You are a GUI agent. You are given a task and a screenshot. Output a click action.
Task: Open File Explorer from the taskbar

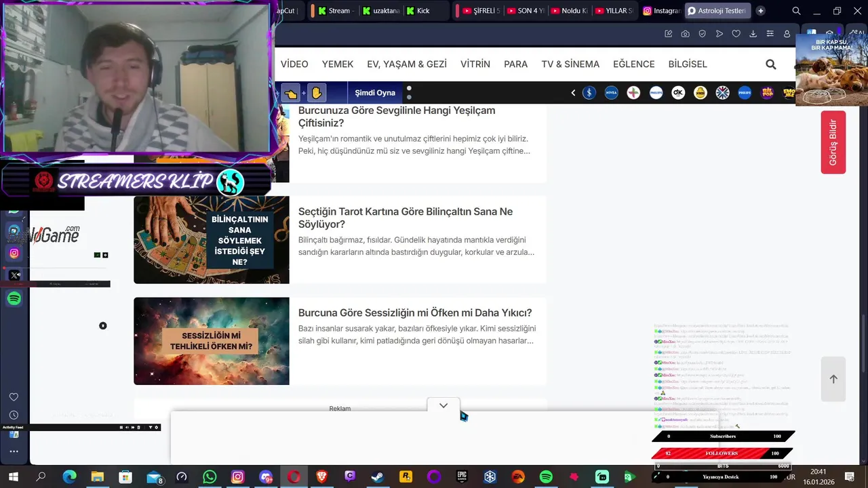[x=97, y=477]
